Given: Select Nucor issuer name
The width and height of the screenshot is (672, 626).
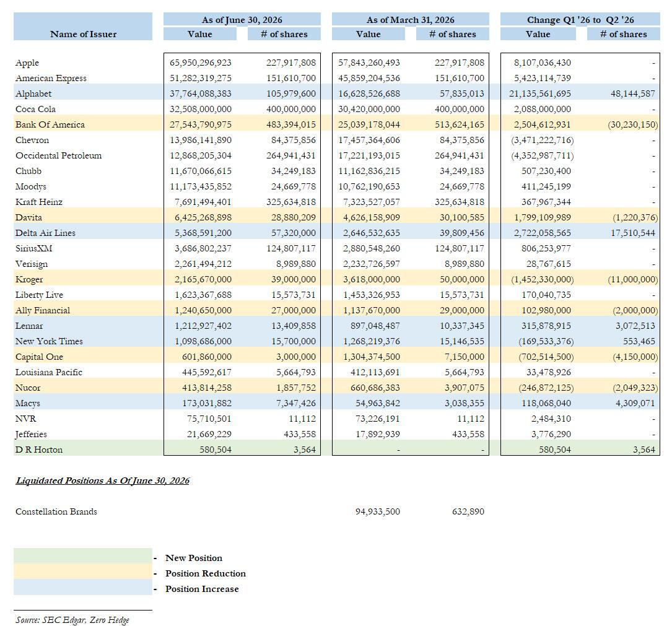Looking at the screenshot, I should point(28,388).
